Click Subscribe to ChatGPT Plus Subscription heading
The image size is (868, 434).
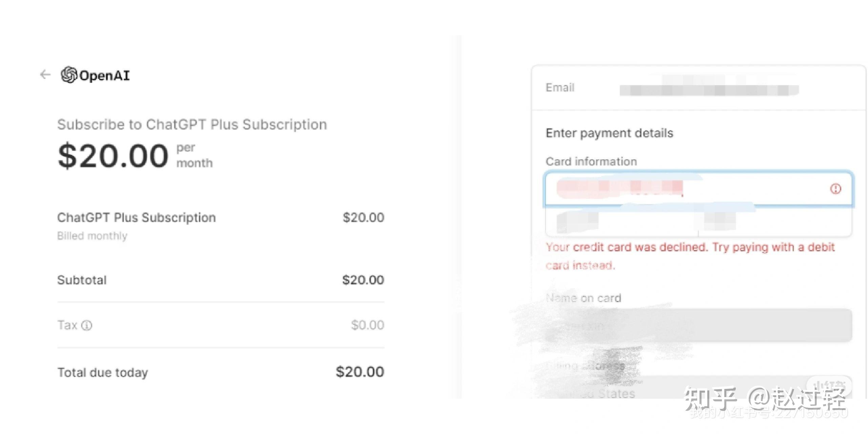click(192, 124)
